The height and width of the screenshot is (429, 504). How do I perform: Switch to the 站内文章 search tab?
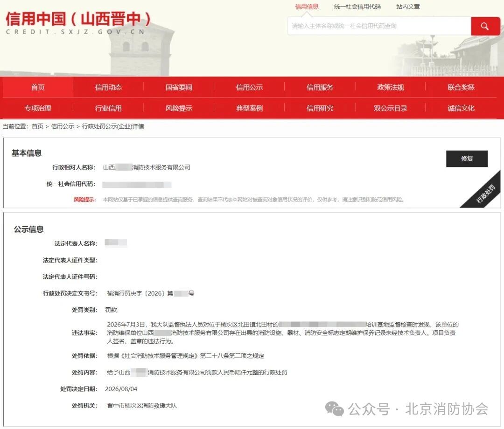click(408, 7)
